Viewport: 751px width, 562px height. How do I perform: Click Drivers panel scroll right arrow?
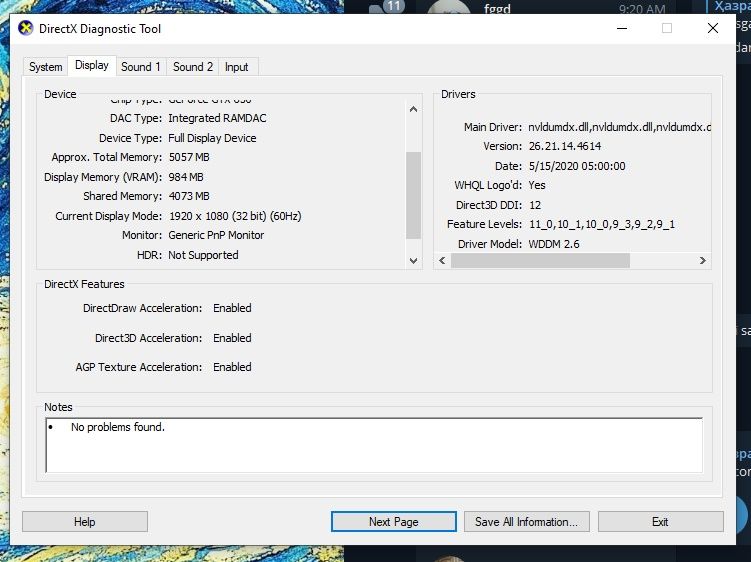pos(703,261)
